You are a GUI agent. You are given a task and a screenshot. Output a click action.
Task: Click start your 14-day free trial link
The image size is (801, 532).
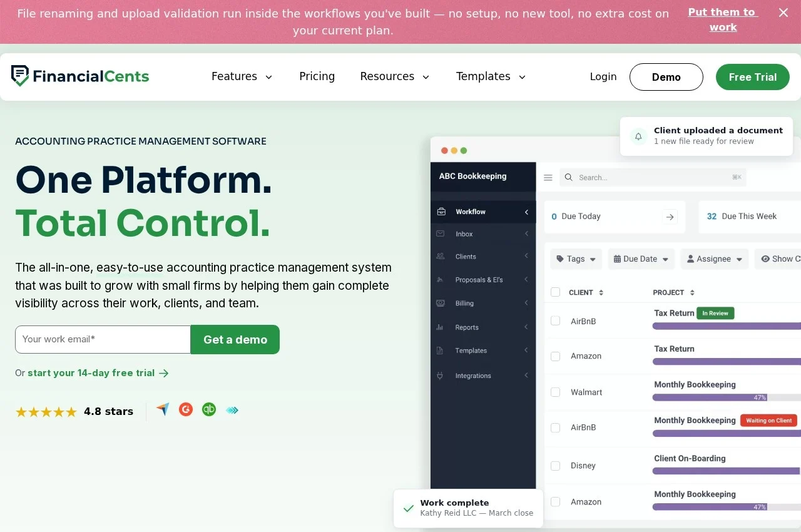tap(98, 373)
